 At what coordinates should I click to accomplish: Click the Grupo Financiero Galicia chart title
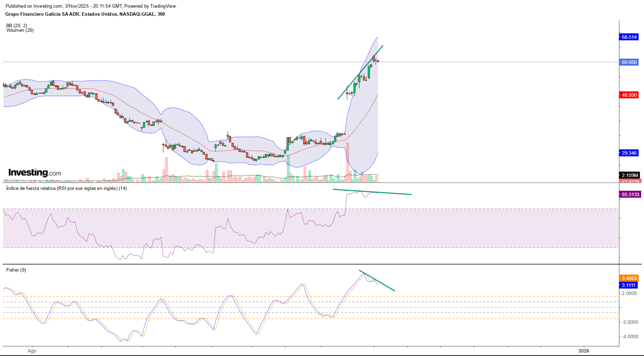click(x=85, y=14)
